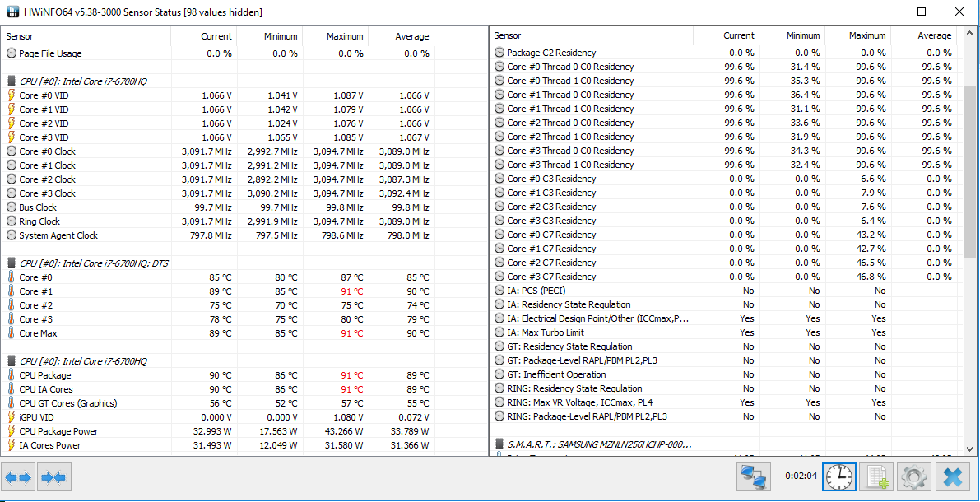980x502 pixels.
Task: Close sensors with the blue X button
Action: pyautogui.click(x=952, y=478)
